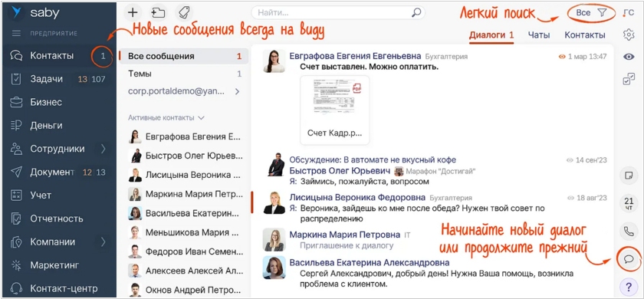Open the calendar icon showing 21
This screenshot has width=644, height=299.
click(629, 204)
